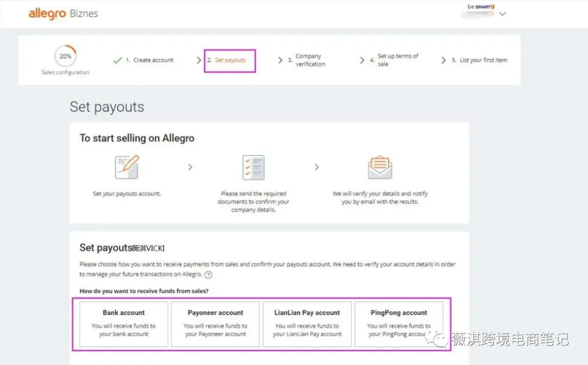The width and height of the screenshot is (588, 365).
Task: Choose the LianLian Pay account option
Action: coord(307,324)
